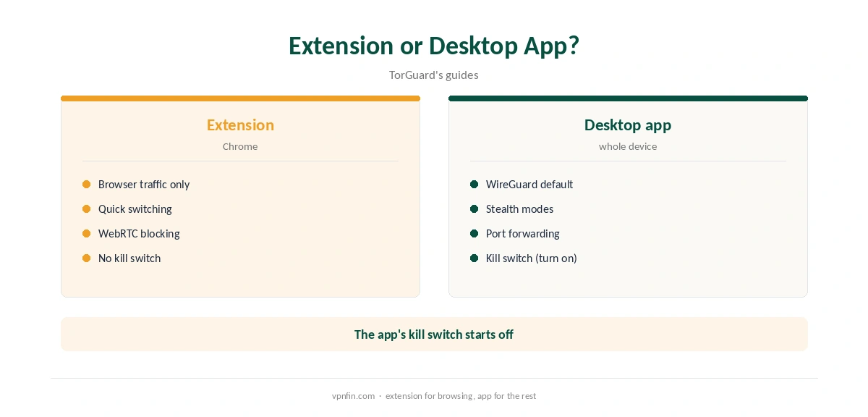This screenshot has height=417, width=868.
Task: Click 'Browser traffic only' list item
Action: point(144,185)
